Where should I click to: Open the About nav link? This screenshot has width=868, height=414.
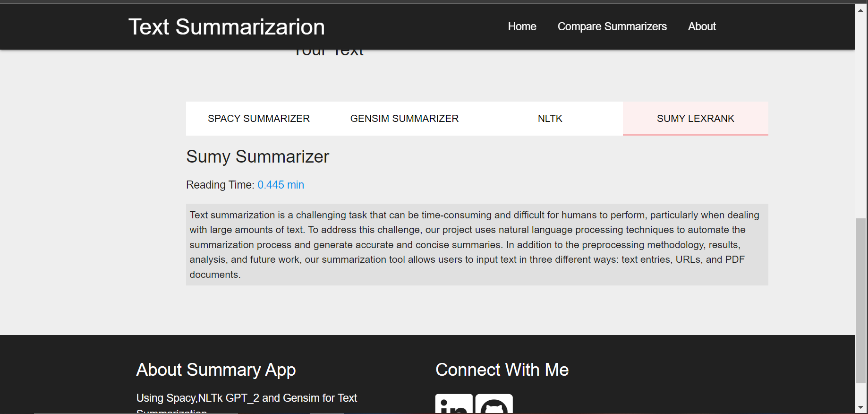[702, 26]
